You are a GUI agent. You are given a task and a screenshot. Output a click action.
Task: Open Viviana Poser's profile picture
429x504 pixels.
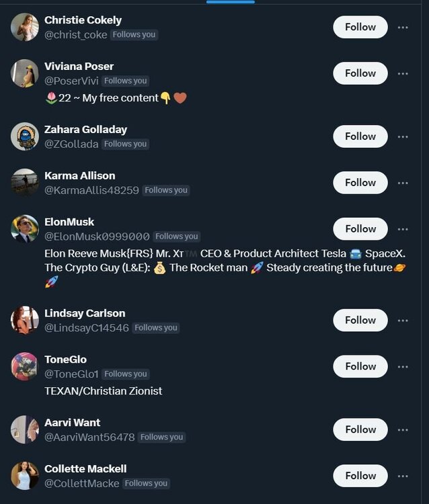(x=25, y=73)
